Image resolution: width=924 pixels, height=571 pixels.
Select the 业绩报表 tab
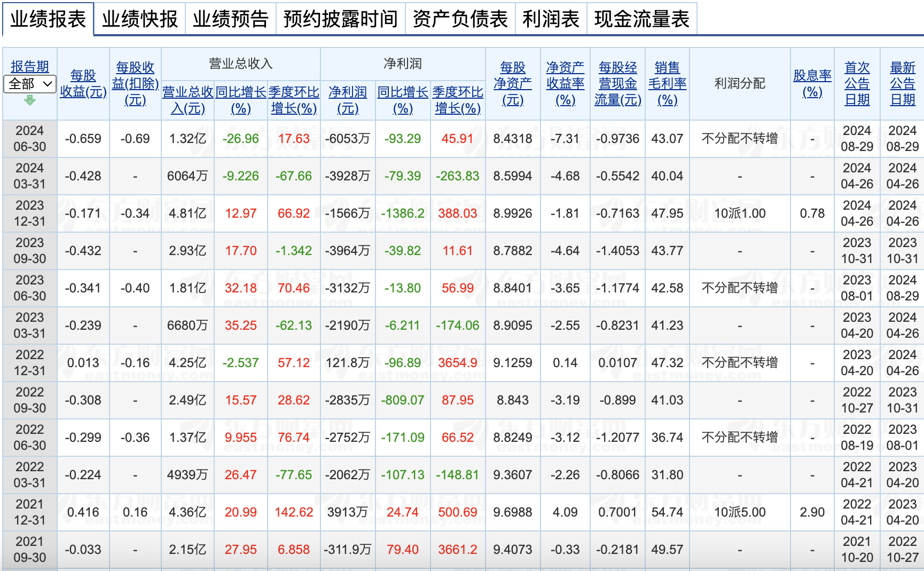point(48,19)
